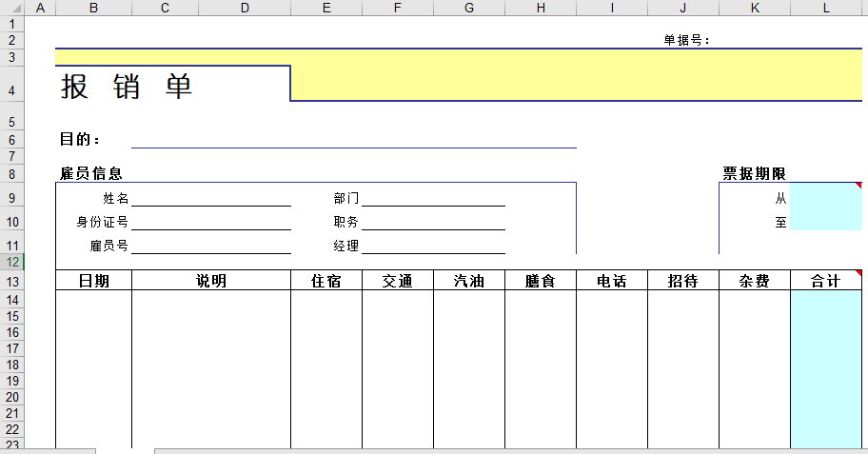Select column E header

click(x=326, y=8)
